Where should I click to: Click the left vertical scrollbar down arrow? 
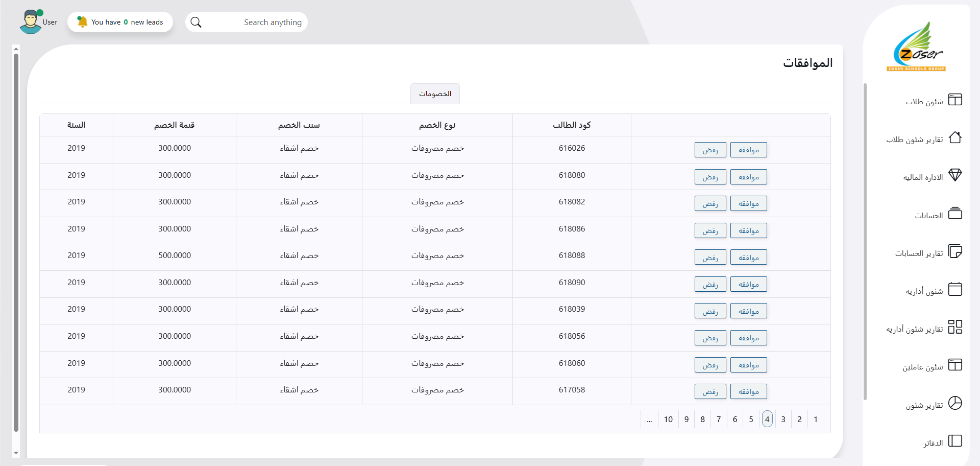click(x=16, y=453)
